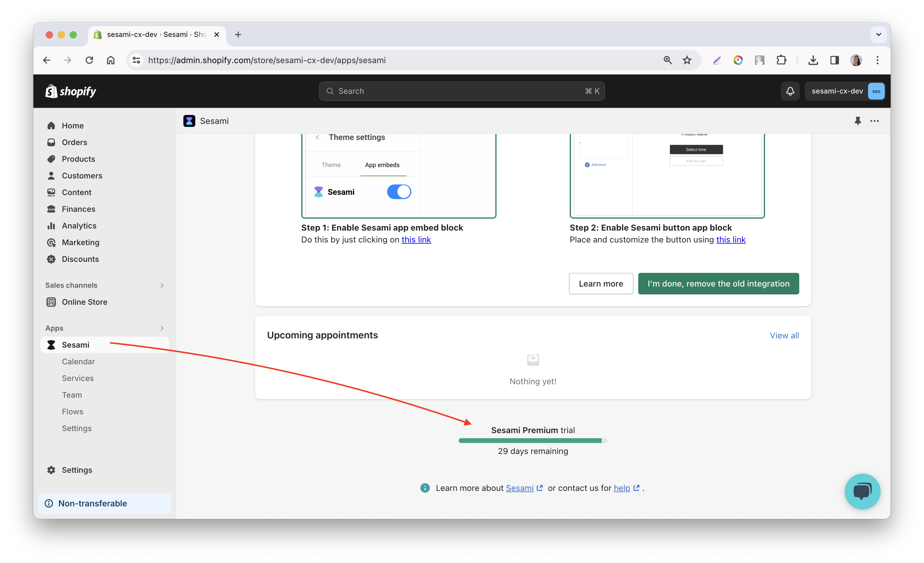Expand the Sales channels section

162,285
